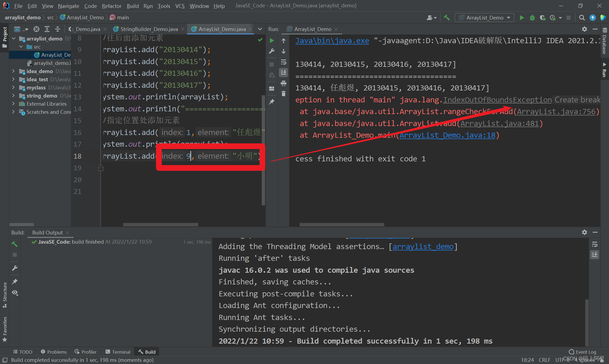
Task: Toggle soft-wrap in the Run console
Action: [284, 62]
